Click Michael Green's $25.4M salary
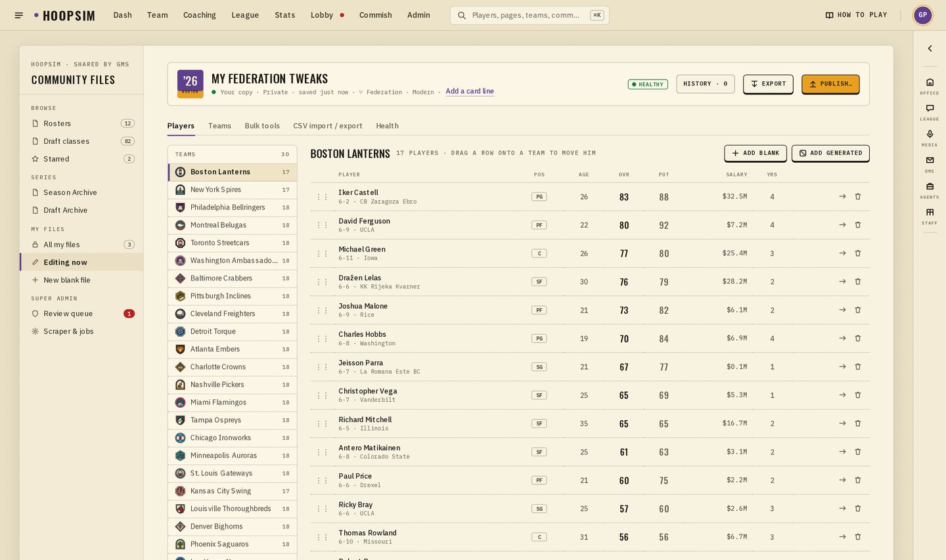946x560 pixels. pos(734,253)
